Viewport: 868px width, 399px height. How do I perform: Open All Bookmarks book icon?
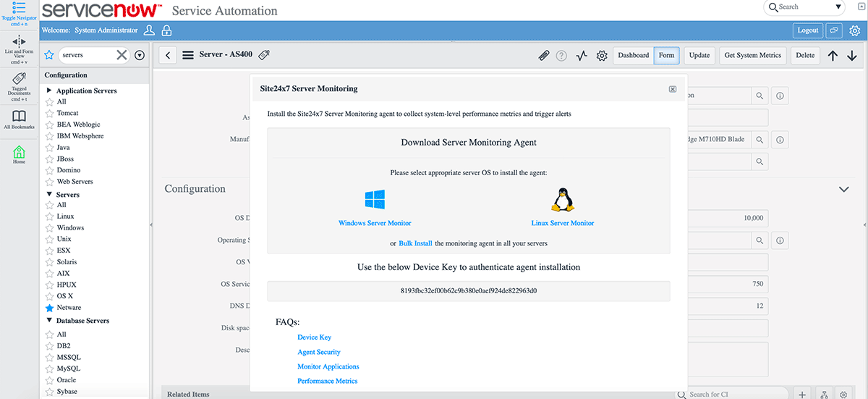(x=20, y=116)
